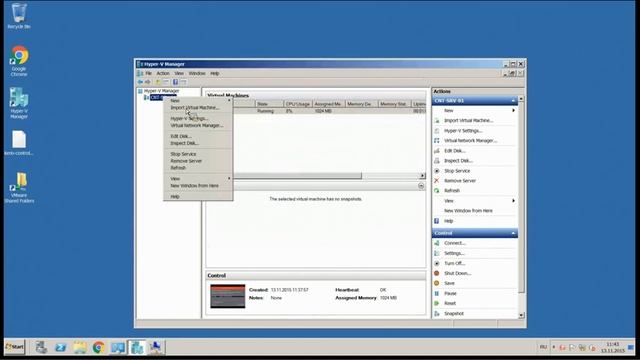Choose Import Virtual Machine from the context menu
This screenshot has height=360, width=640.
tap(198, 108)
